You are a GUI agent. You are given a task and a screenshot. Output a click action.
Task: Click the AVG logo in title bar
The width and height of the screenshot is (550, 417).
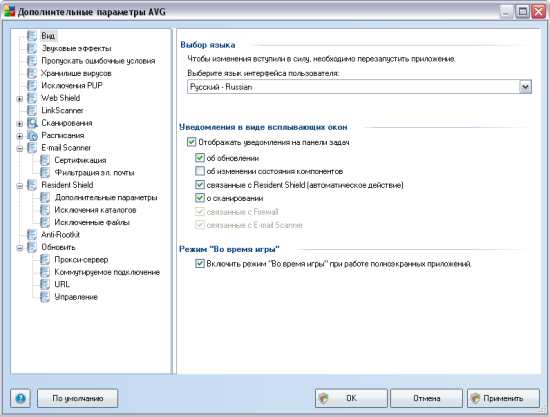click(9, 11)
